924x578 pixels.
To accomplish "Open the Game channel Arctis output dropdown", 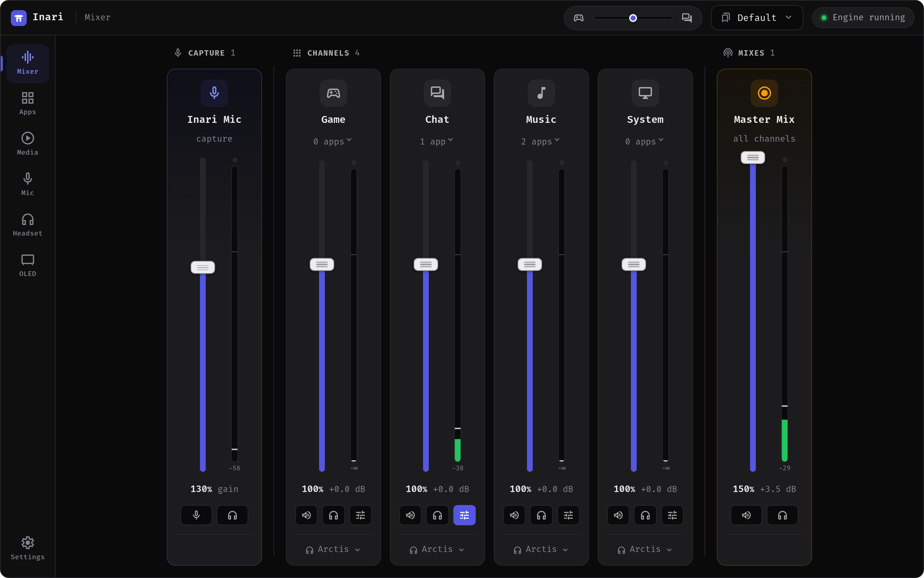I will tap(334, 549).
